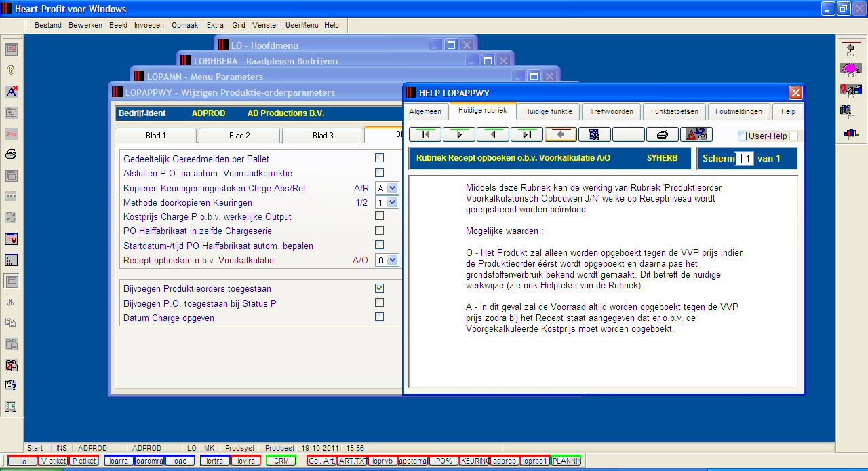Screen dimensions: 868x471
Task: Open the Algemeen help tab
Action: coord(425,111)
